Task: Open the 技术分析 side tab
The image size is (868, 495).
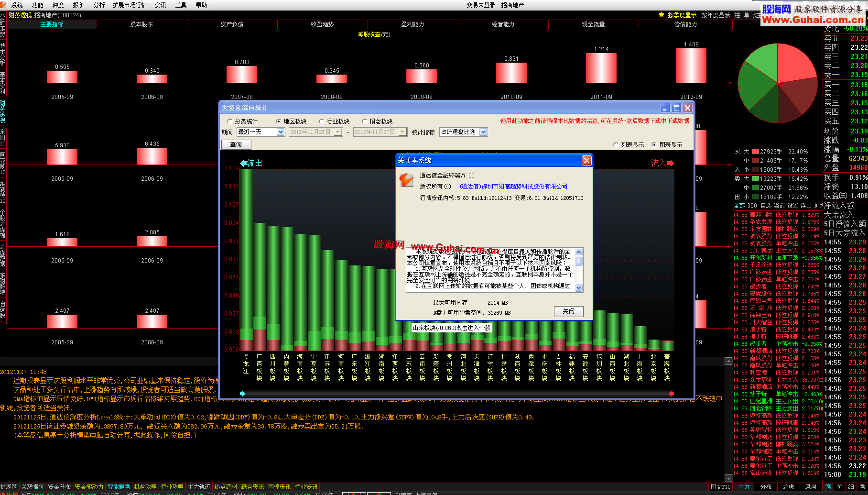Action: [3, 54]
